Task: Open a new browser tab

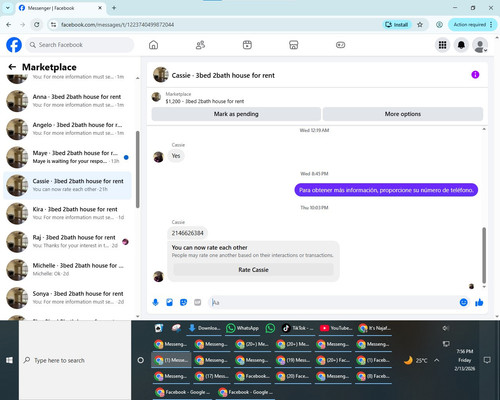Action: tap(114, 8)
